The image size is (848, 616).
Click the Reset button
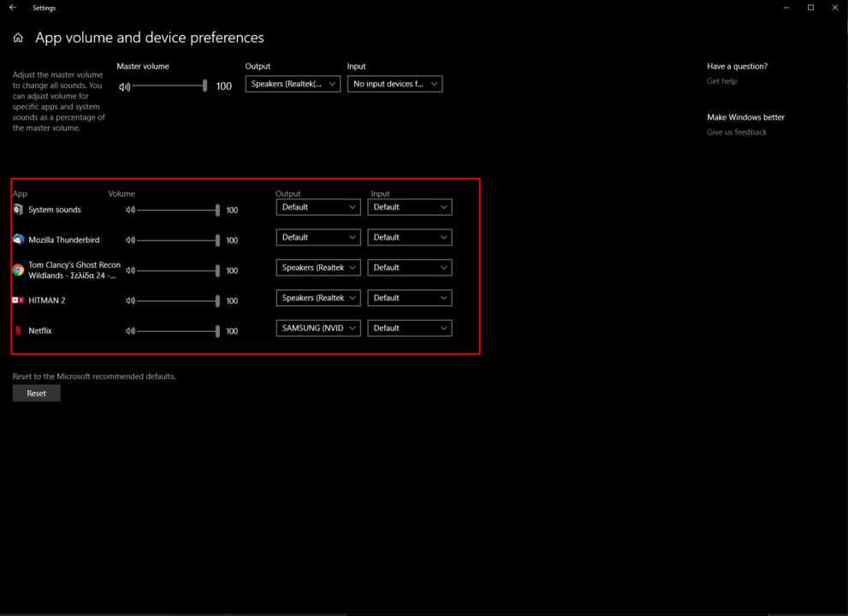coord(36,394)
